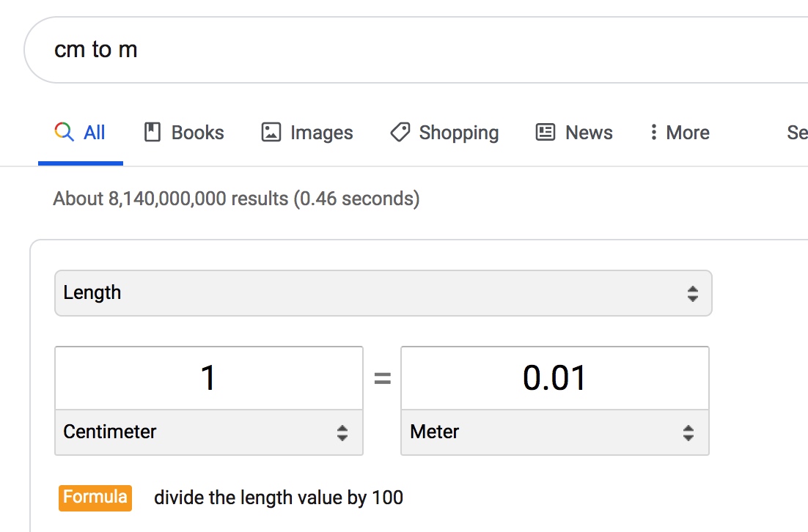Click the three-dot icon beside More
This screenshot has height=532, width=808.
653,132
